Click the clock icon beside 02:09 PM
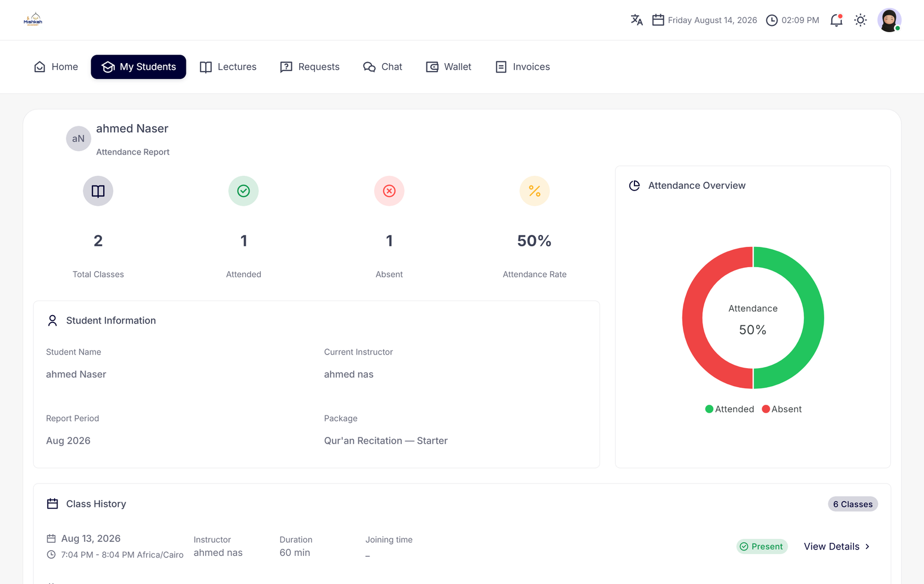Screen dimensions: 924x584 point(772,20)
